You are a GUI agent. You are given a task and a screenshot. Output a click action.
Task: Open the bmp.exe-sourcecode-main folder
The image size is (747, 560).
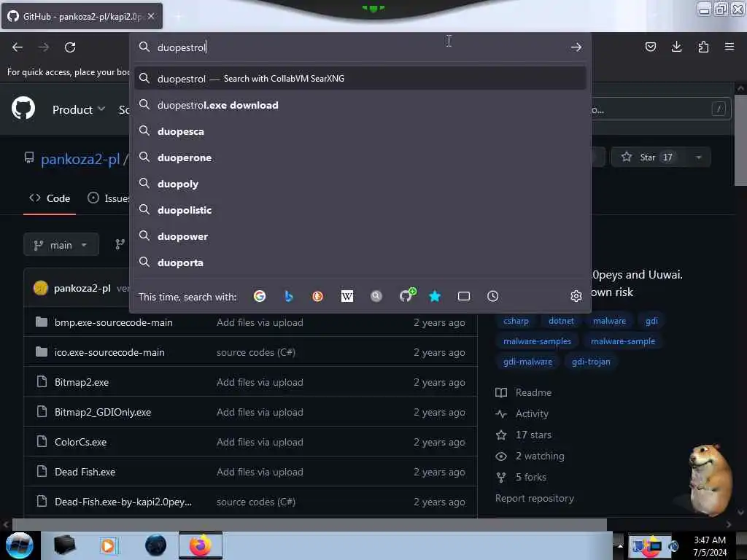point(113,322)
